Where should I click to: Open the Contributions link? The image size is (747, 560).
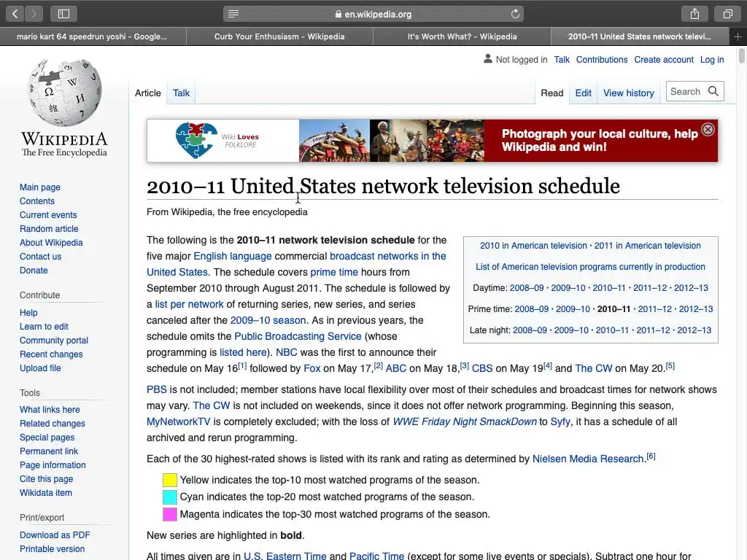pyautogui.click(x=602, y=60)
